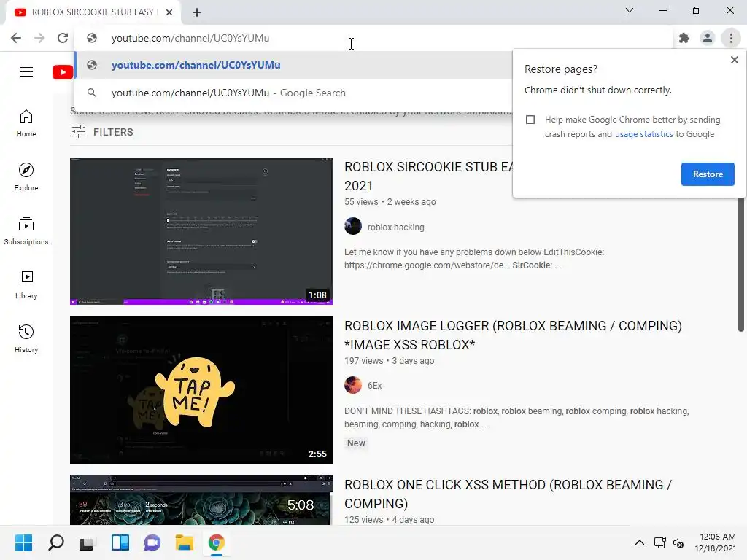This screenshot has height=560, width=747.
Task: Click the roblox hacking channel avatar
Action: click(353, 226)
